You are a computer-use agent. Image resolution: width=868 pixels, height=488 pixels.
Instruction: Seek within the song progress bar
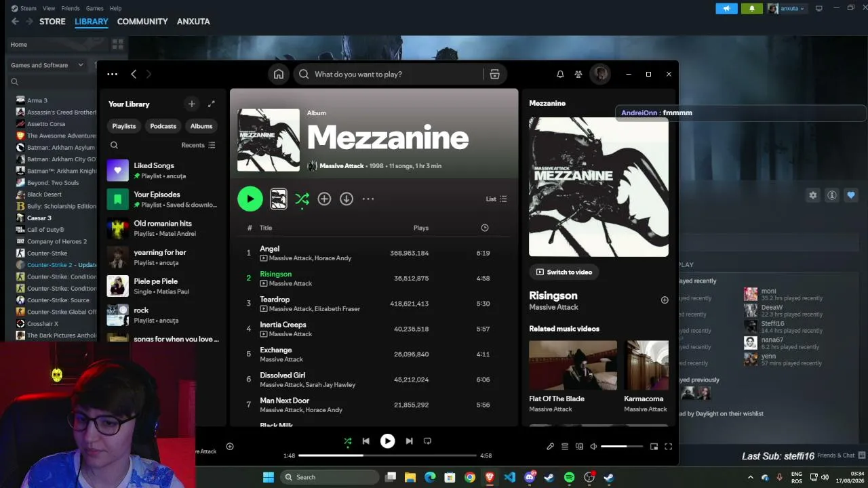(x=387, y=455)
